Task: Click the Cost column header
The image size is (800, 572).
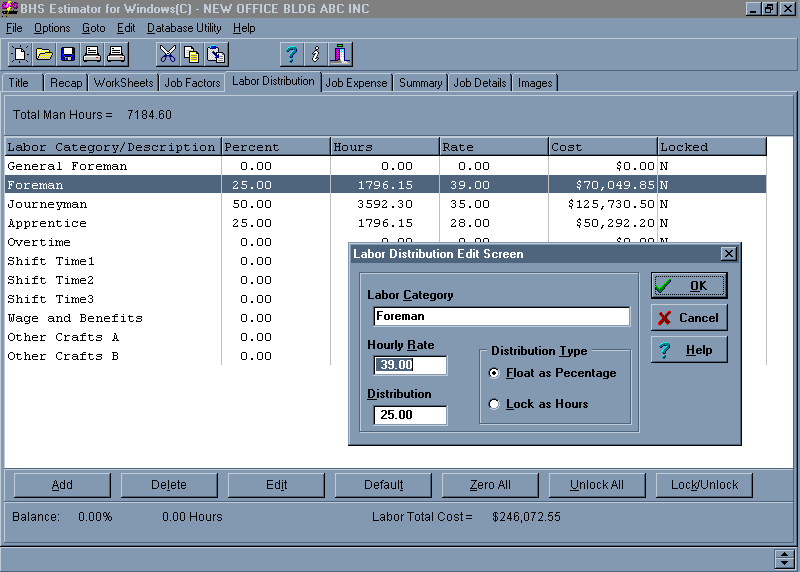Action: pos(603,146)
